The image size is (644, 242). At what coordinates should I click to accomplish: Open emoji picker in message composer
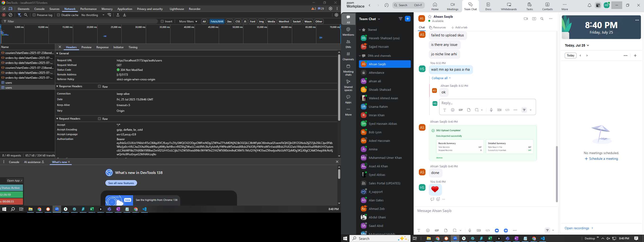428,230
